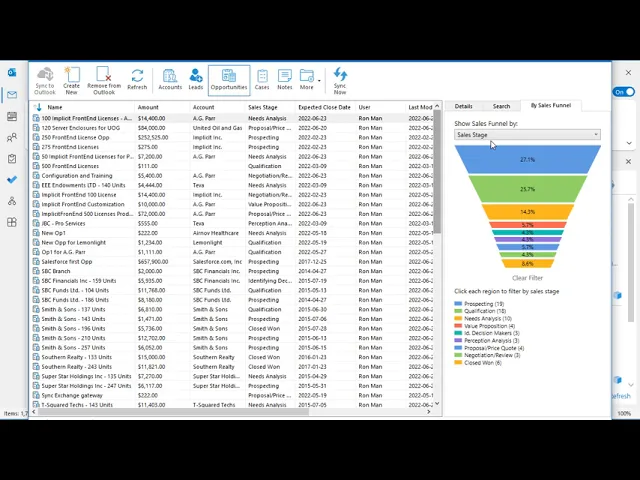Select the New Opp for Lemonlight row
The image size is (640, 480).
coord(233,242)
